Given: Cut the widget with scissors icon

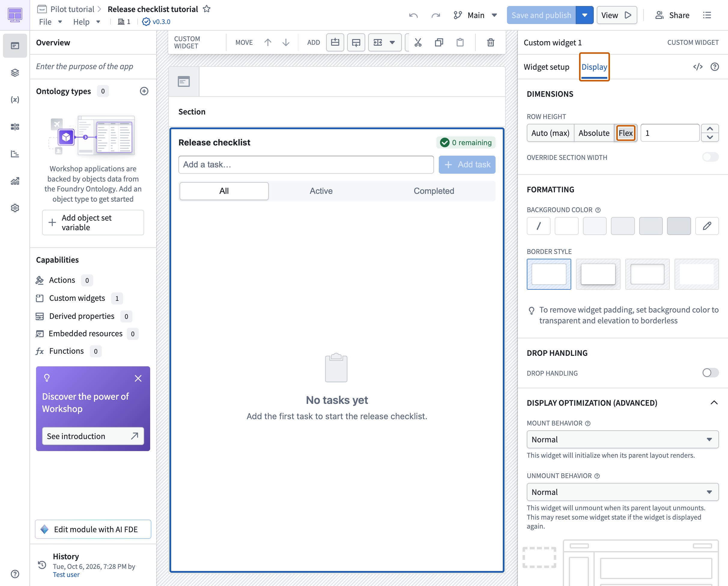Looking at the screenshot, I should [418, 42].
